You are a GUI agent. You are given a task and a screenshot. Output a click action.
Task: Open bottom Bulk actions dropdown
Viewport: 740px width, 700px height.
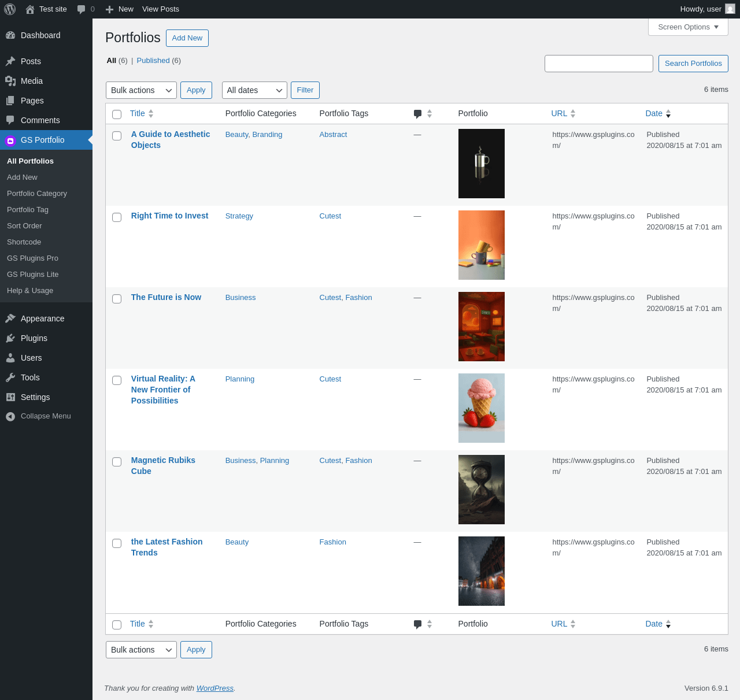(141, 650)
